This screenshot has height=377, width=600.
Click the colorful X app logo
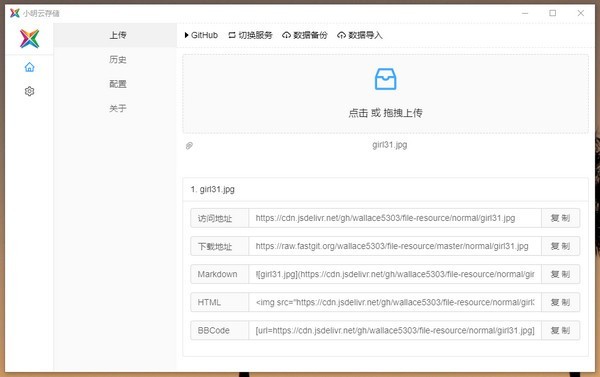[x=29, y=39]
